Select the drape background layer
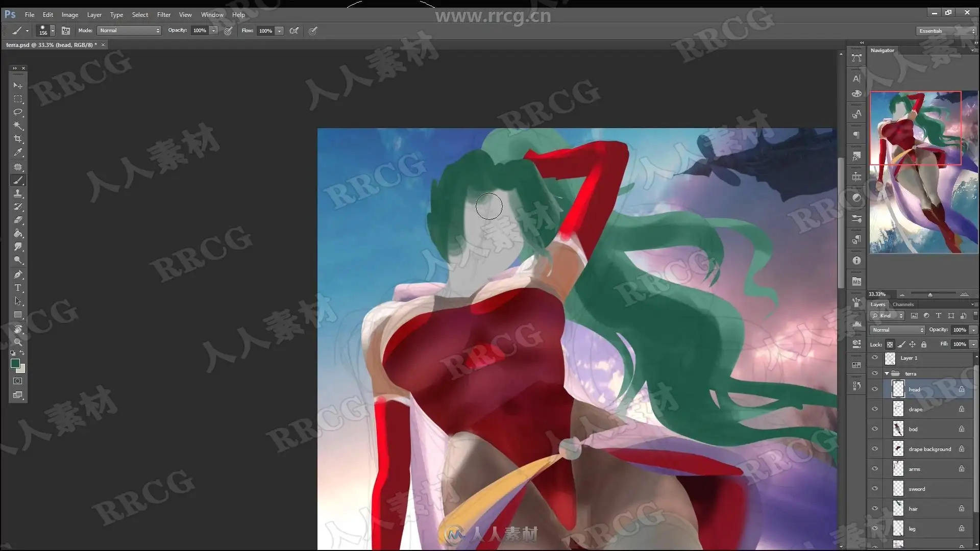Image resolution: width=980 pixels, height=551 pixels. (929, 449)
